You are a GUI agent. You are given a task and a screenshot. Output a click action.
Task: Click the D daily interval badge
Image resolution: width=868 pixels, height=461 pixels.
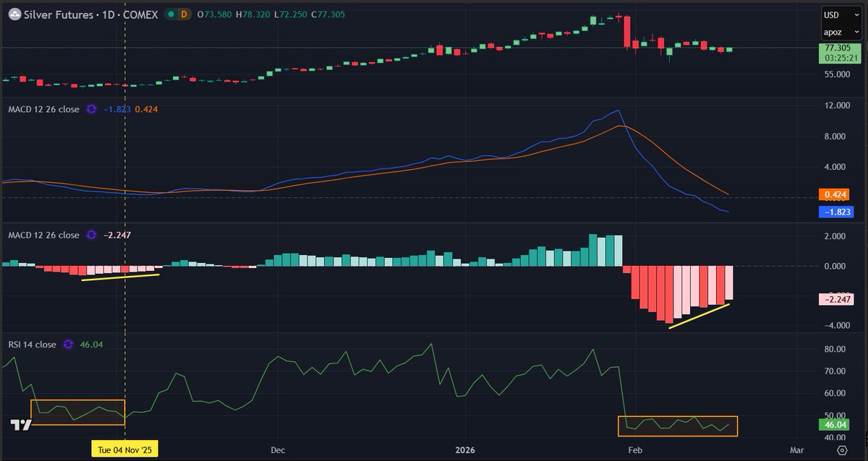(x=183, y=14)
